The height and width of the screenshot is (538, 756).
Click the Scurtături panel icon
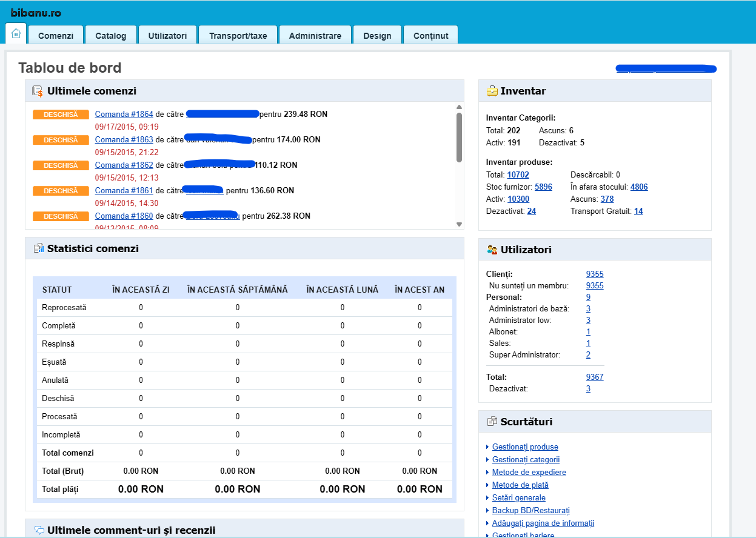point(492,422)
